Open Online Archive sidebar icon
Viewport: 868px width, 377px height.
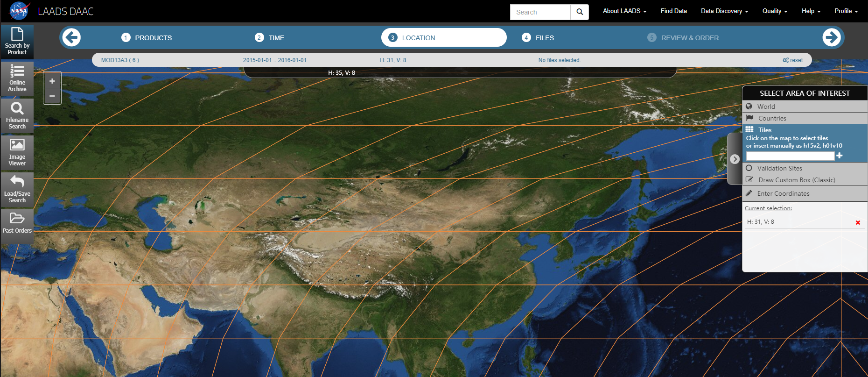pyautogui.click(x=17, y=78)
